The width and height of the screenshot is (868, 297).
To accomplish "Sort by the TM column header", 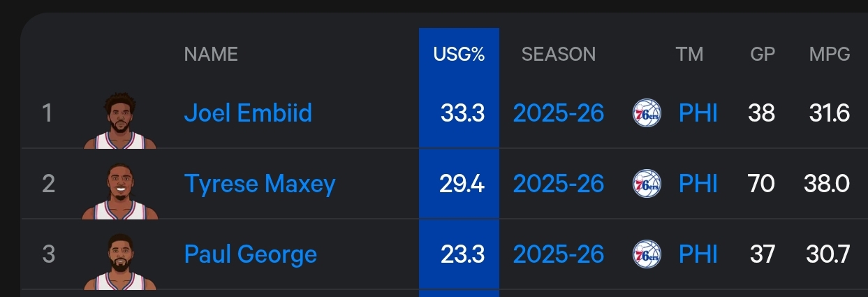I will tap(689, 54).
